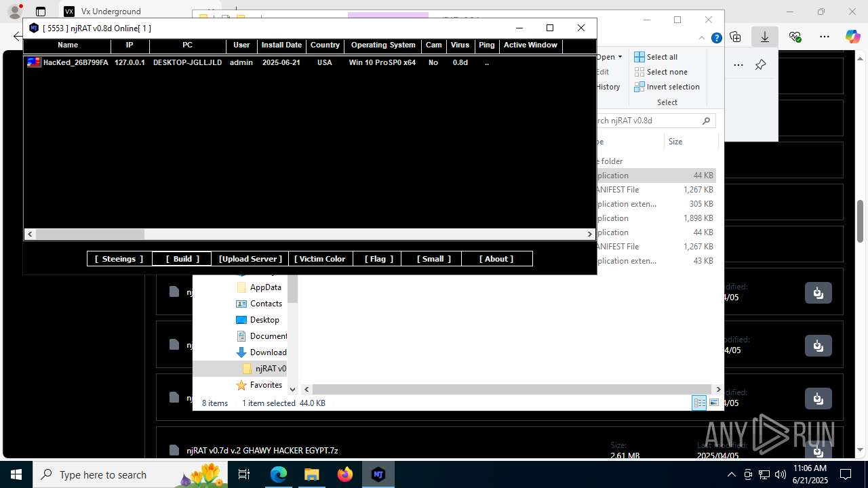Open the Downloads icon in Edge toolbar

pos(765,37)
